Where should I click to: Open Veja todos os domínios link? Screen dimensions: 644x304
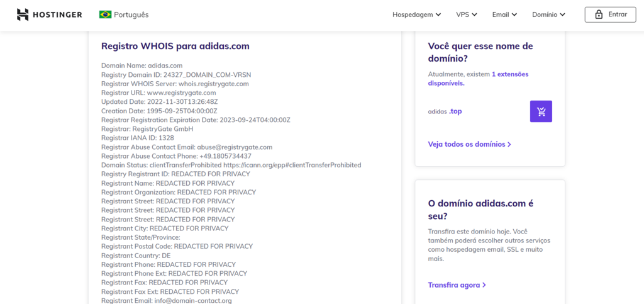coord(469,144)
